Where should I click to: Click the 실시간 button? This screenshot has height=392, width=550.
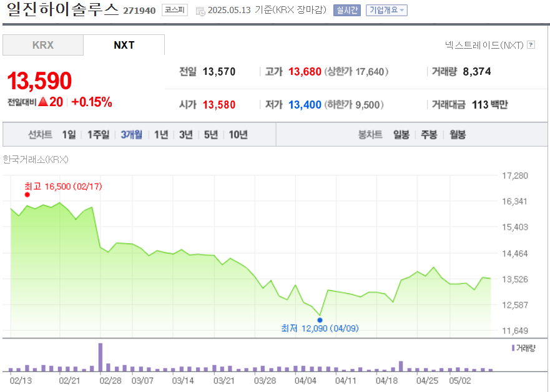click(x=347, y=11)
